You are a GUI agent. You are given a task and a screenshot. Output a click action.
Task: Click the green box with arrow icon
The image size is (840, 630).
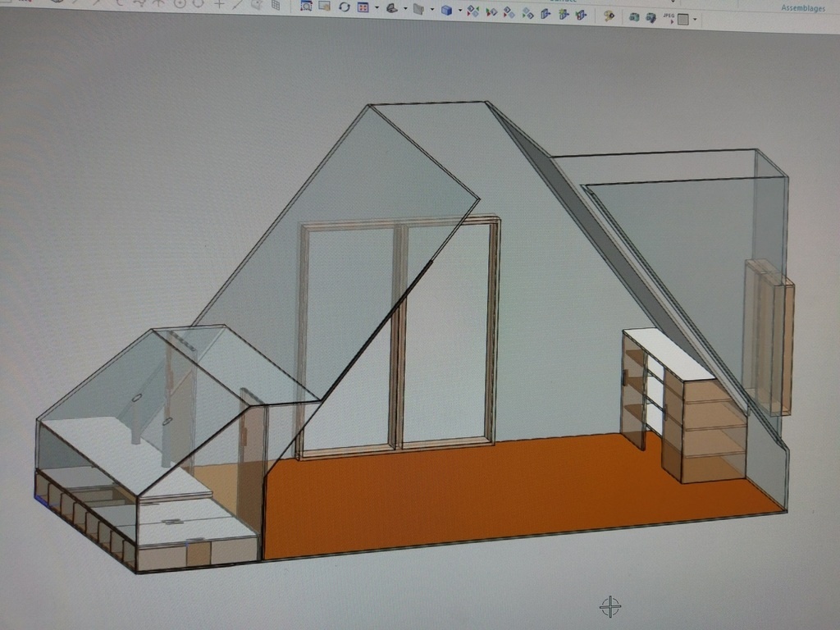pos(564,15)
